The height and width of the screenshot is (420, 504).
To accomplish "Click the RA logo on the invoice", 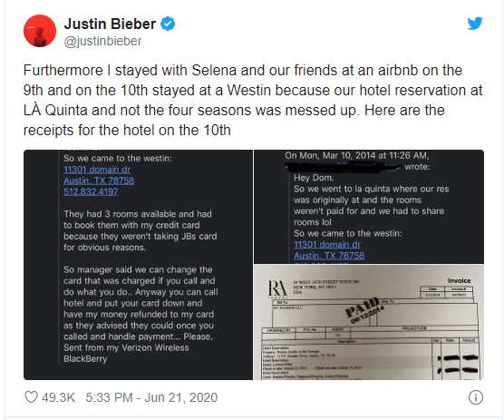I will click(277, 288).
